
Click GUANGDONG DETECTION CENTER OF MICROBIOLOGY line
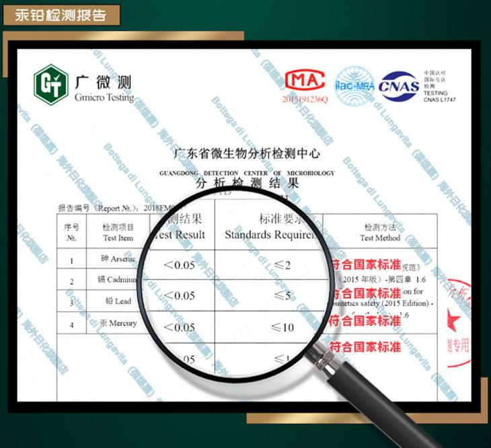[247, 173]
